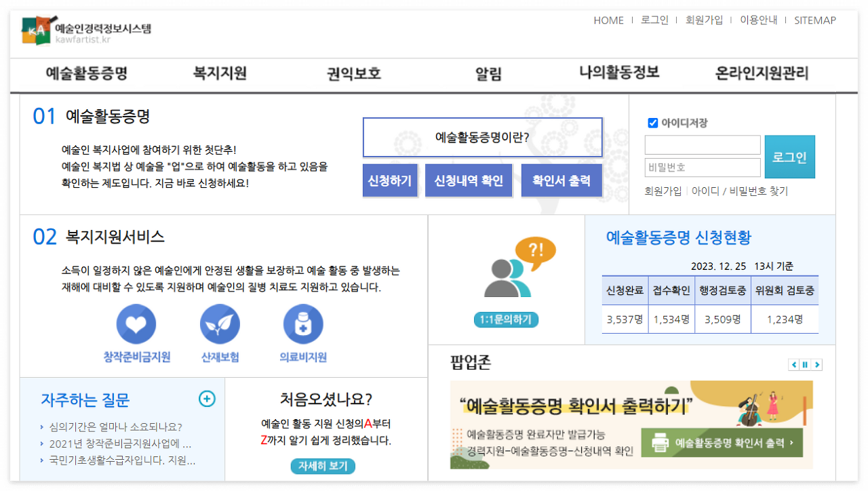Click the 신청하기 button
868x491 pixels.
pos(390,180)
